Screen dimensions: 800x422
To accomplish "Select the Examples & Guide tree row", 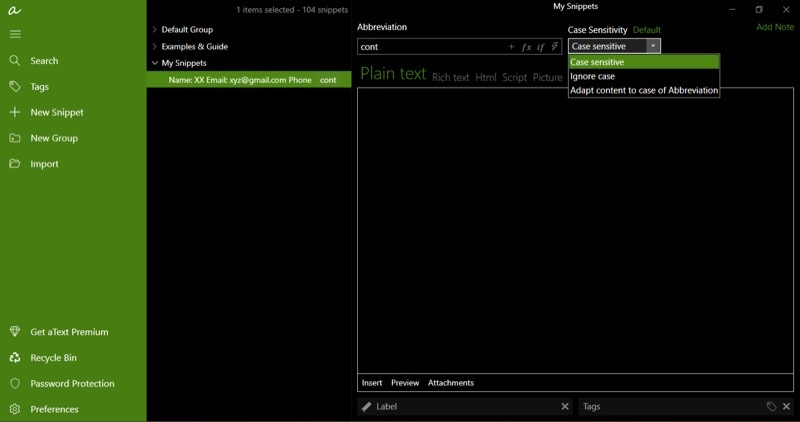I will point(249,46).
